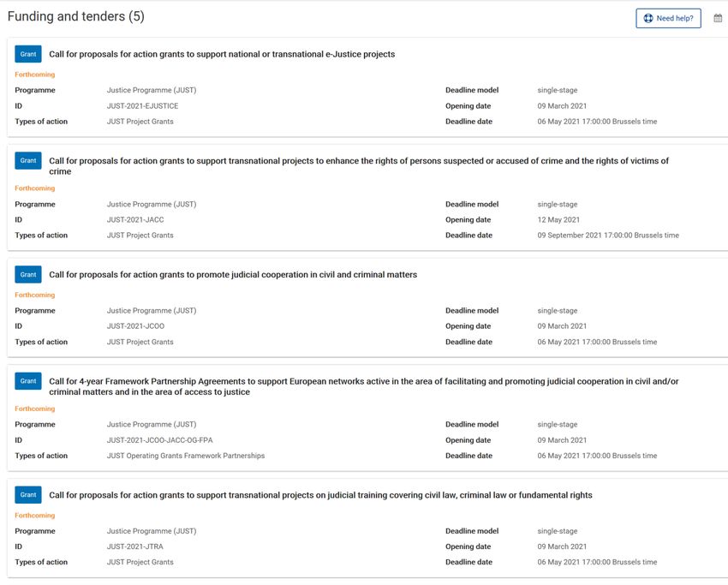728x585 pixels.
Task: Click Grant badge of judicial cooperation call
Action: pos(28,274)
